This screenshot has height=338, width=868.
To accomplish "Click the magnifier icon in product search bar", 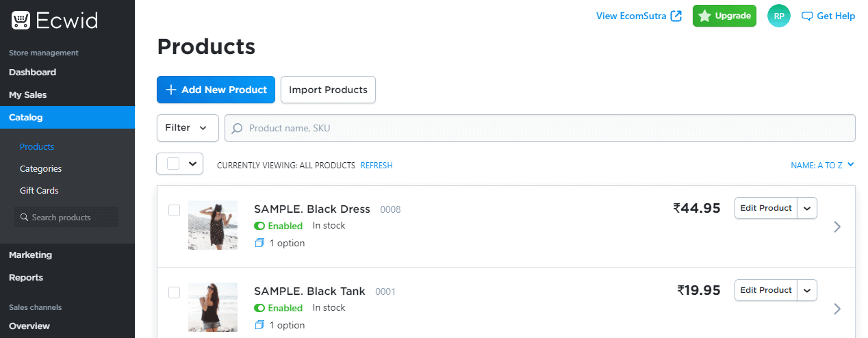I will pyautogui.click(x=238, y=128).
